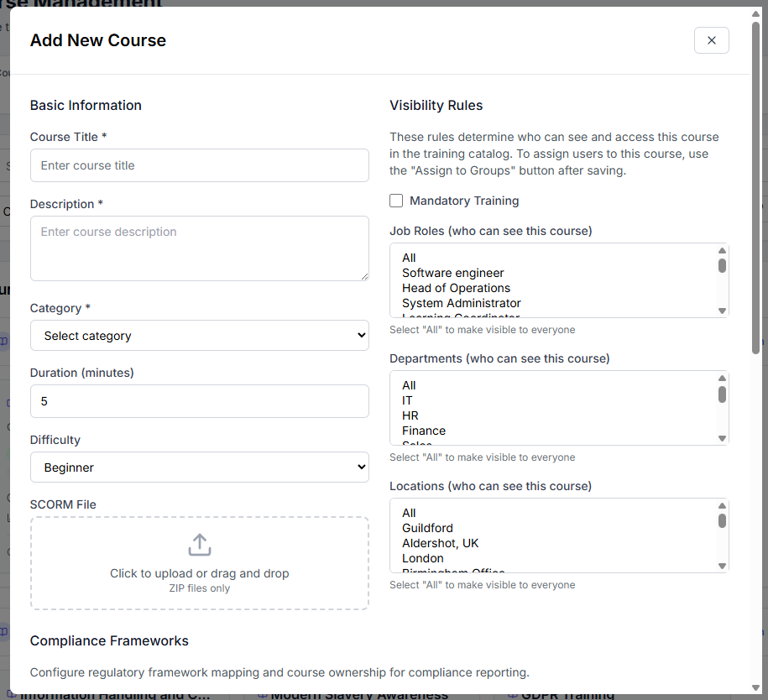Select "Software engineer" job role
This screenshot has height=700, width=768.
click(452, 273)
